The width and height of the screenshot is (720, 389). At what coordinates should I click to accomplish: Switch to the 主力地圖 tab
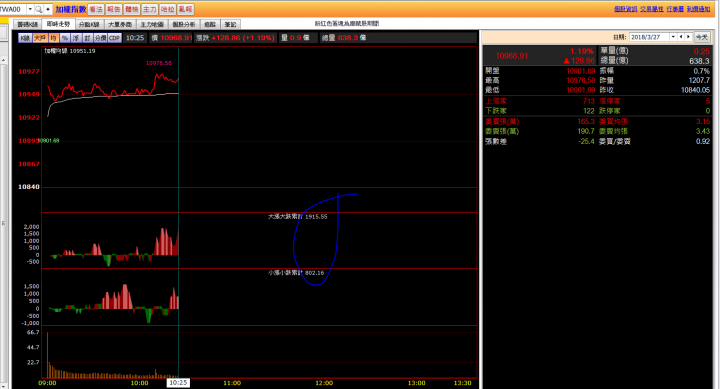152,24
